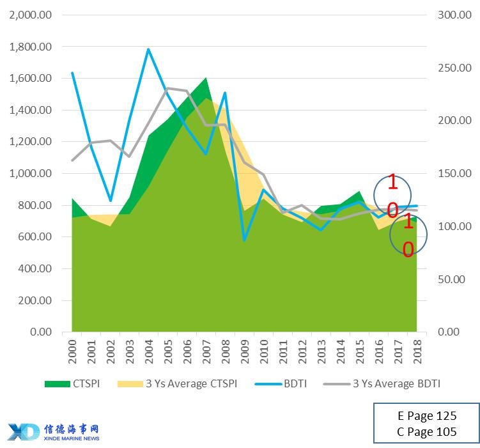Click the 'C Page 105' text
Viewport: 480px width, 448px height.
coord(426,431)
